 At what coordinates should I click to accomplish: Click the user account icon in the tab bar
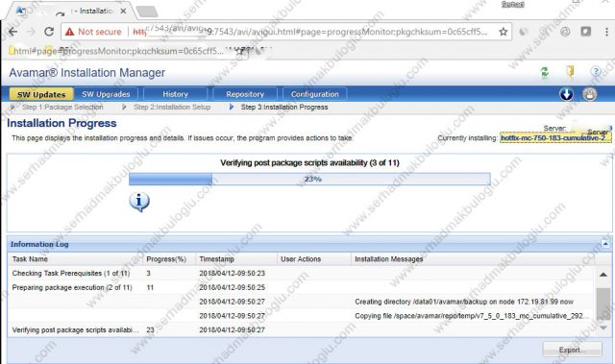[589, 94]
